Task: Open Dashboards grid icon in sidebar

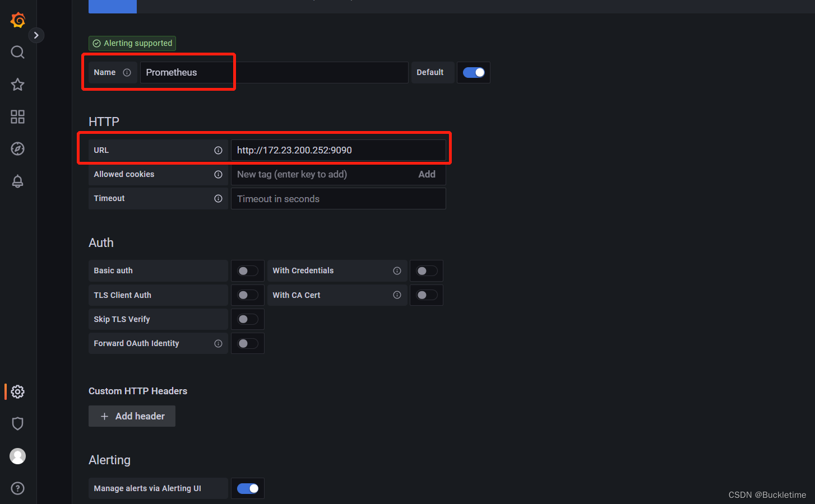Action: point(18,116)
